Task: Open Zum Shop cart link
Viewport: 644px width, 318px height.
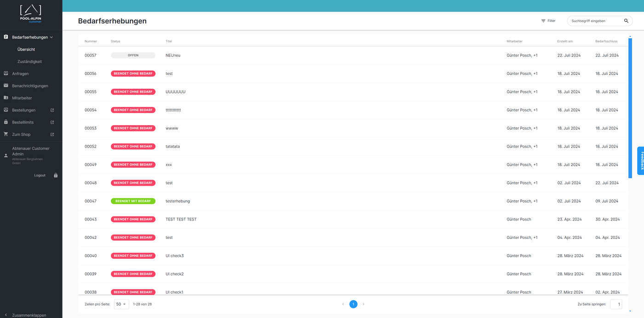Action: pyautogui.click(x=21, y=135)
